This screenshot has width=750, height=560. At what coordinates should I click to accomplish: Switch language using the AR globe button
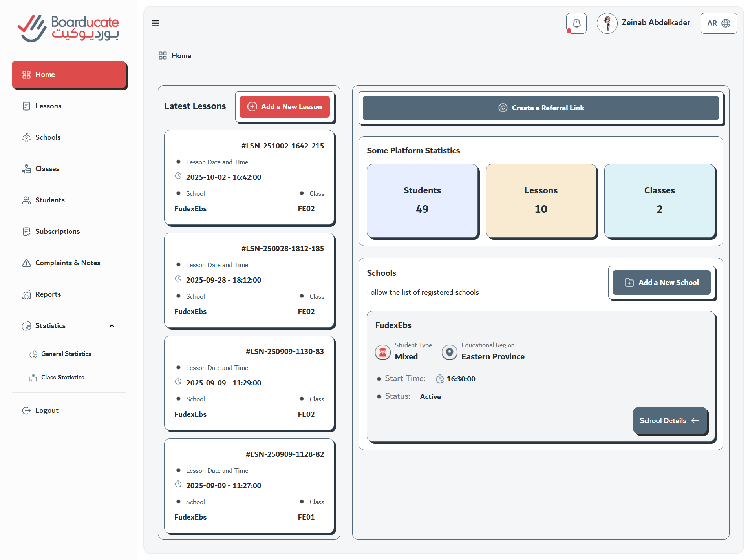point(718,23)
